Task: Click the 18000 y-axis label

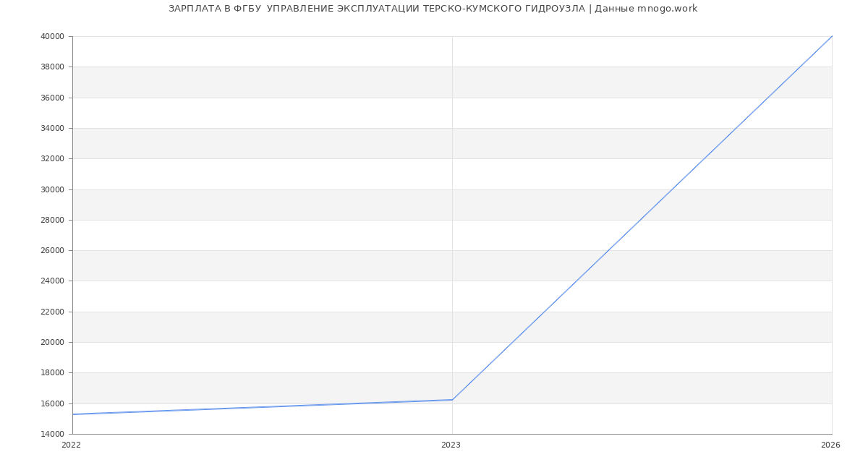Action: (53, 372)
